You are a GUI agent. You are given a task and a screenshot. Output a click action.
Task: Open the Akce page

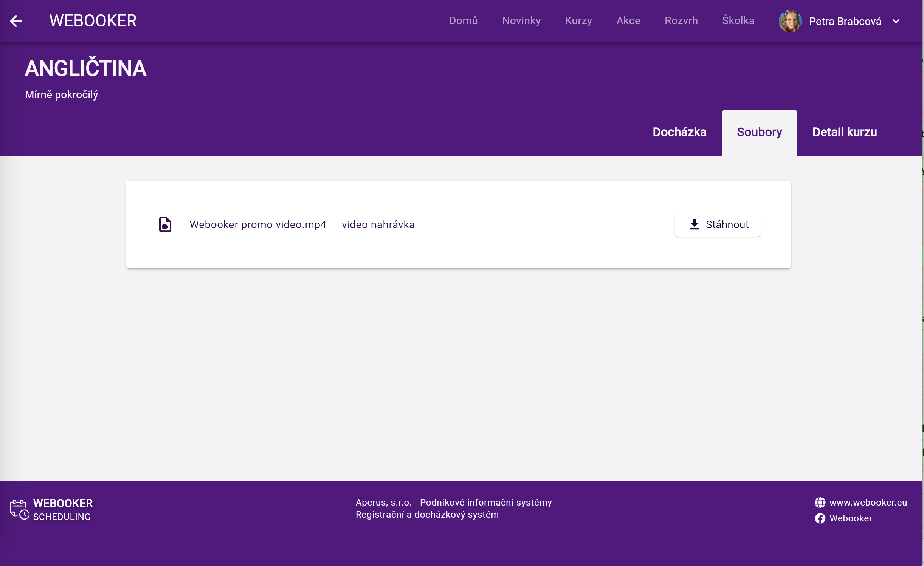(x=628, y=21)
